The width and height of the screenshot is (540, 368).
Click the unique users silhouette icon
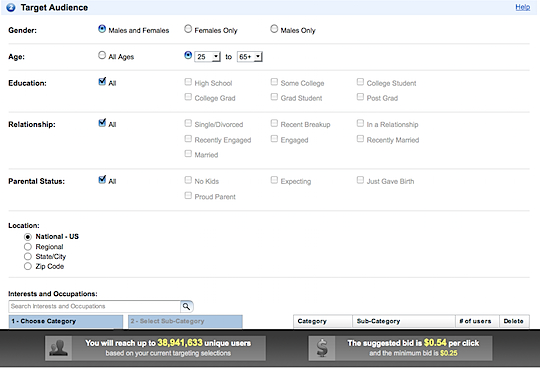[58, 348]
